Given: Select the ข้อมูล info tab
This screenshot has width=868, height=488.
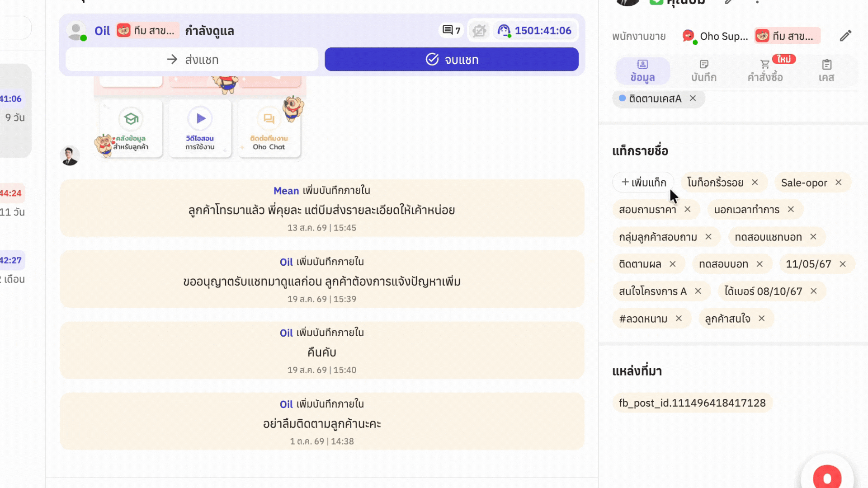Looking at the screenshot, I should pos(642,71).
